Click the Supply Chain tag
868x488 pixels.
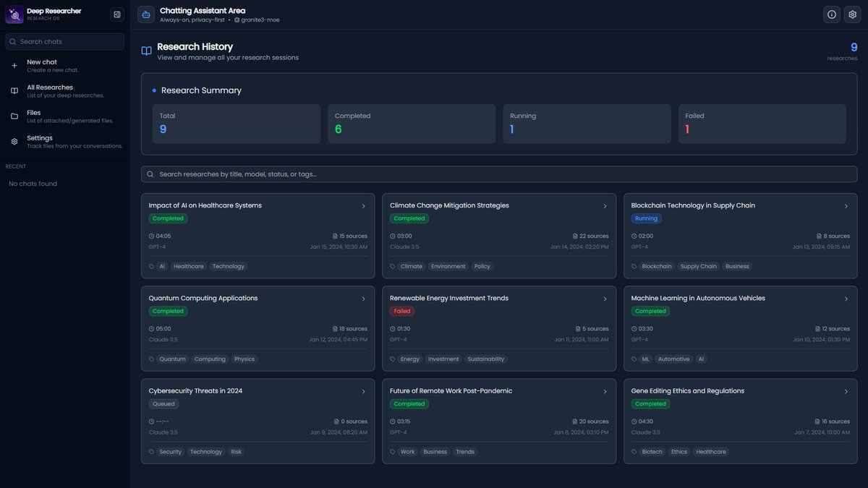(x=699, y=267)
